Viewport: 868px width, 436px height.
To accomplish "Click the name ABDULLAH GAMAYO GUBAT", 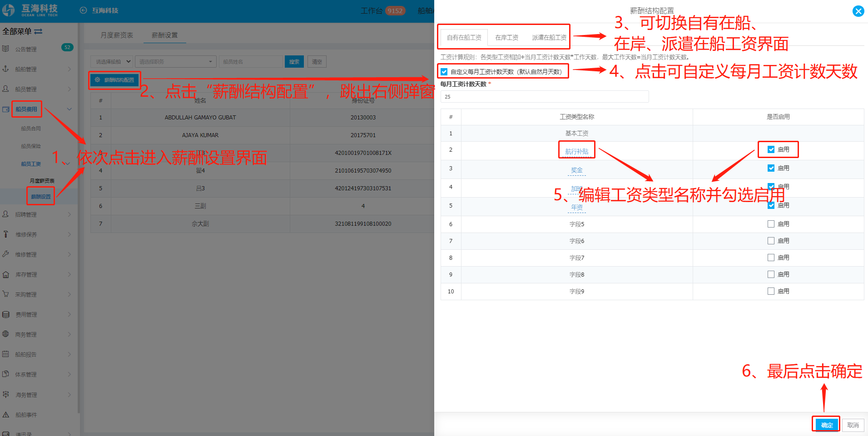I will pyautogui.click(x=200, y=117).
